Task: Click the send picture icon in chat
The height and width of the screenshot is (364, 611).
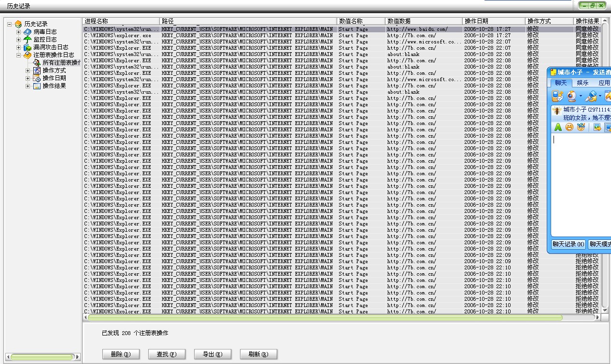Action: (597, 127)
